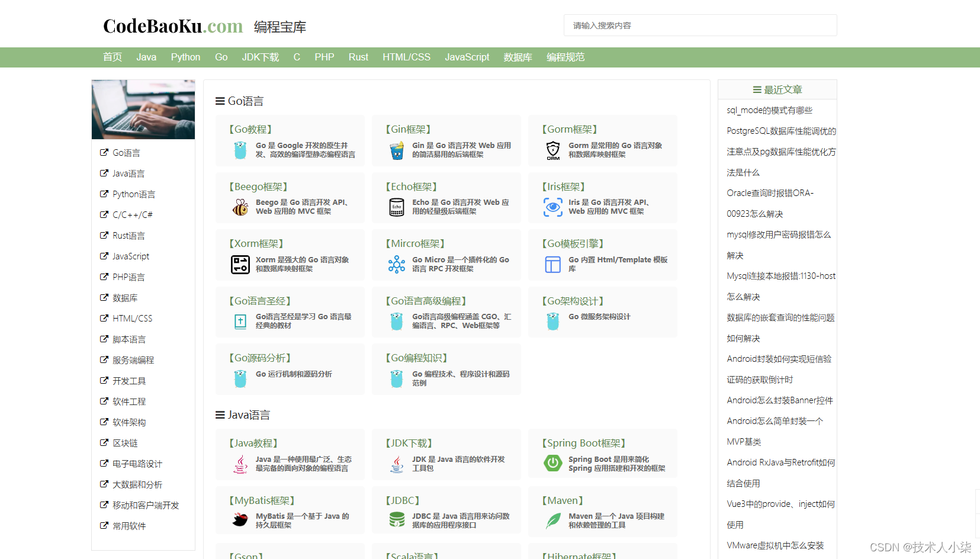Click the Echo framework icon
The height and width of the screenshot is (559, 980).
pos(397,207)
